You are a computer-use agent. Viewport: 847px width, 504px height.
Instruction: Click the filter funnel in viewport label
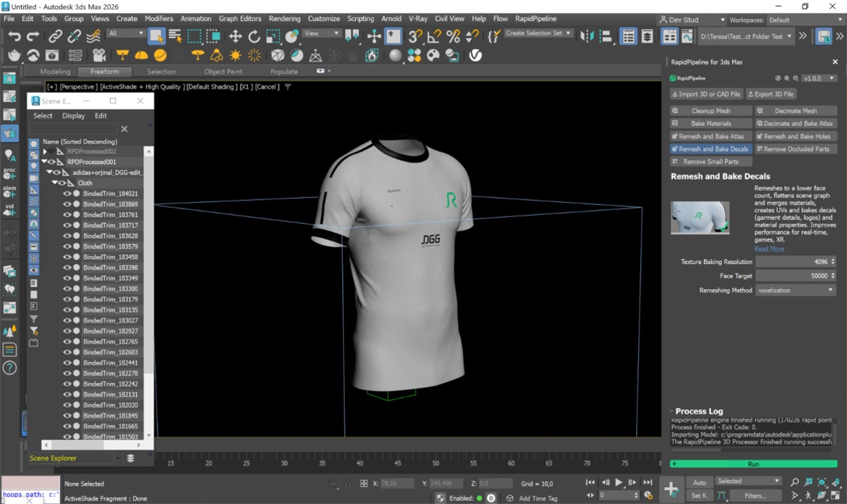(287, 87)
